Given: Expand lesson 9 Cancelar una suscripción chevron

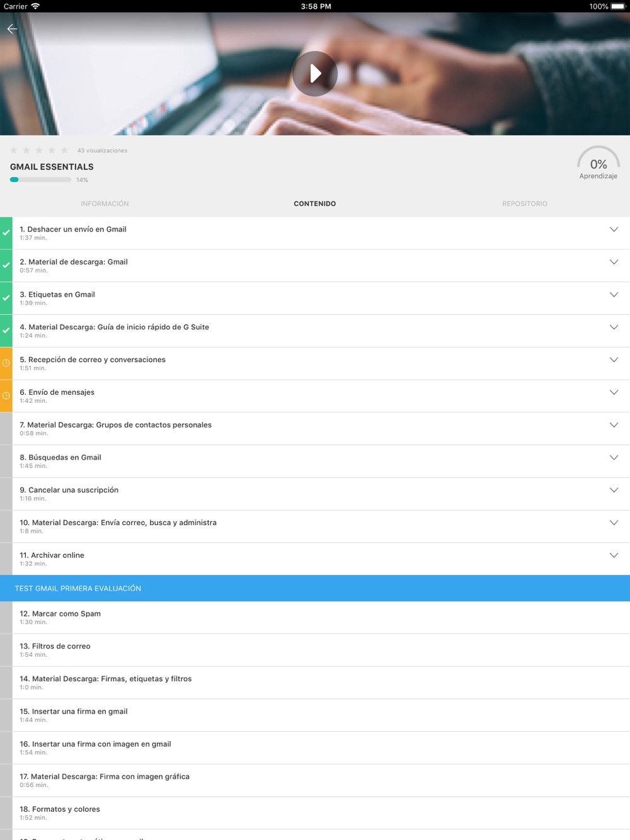Looking at the screenshot, I should [614, 490].
